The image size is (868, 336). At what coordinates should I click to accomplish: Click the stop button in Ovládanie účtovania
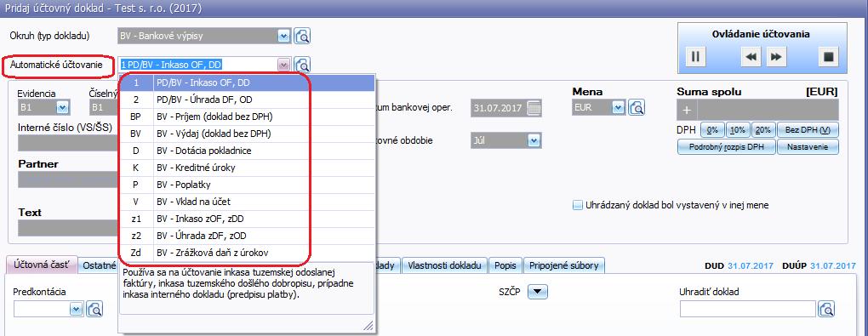(829, 56)
